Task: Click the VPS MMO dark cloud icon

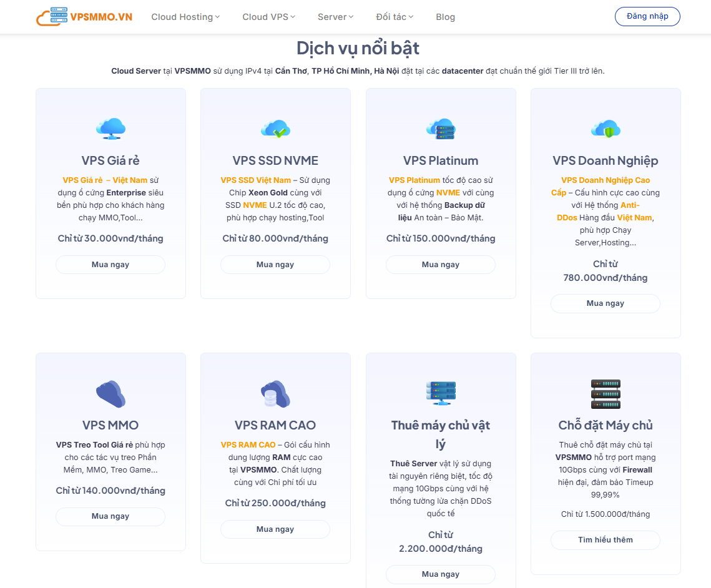Action: pyautogui.click(x=110, y=393)
